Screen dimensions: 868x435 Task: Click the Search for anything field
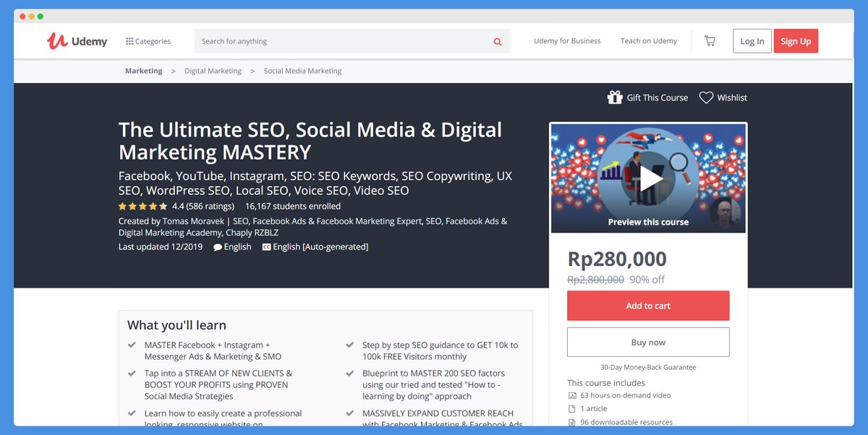(x=352, y=41)
